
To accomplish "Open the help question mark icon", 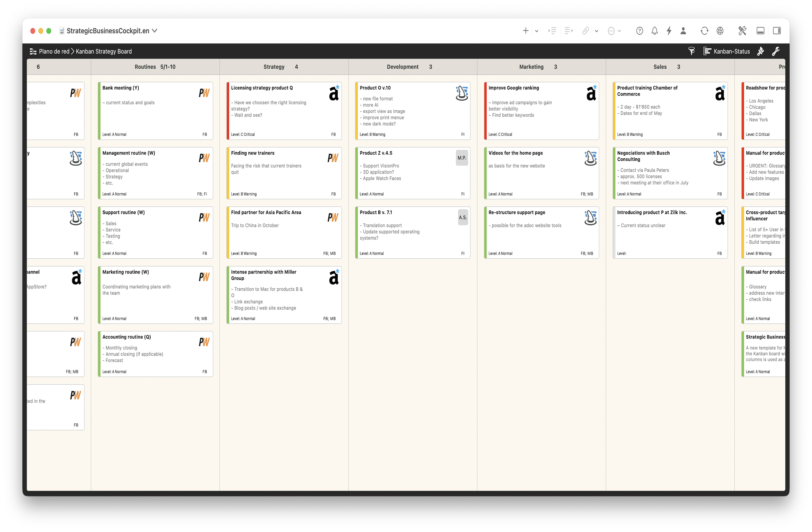I will point(640,31).
